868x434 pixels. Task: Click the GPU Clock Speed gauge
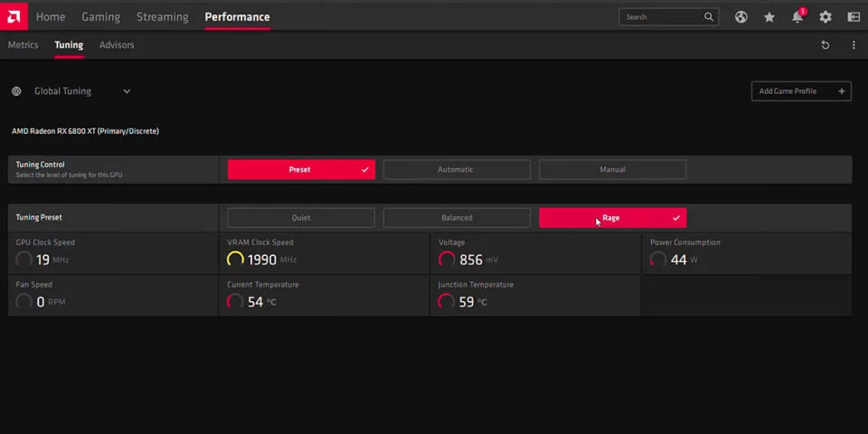pyautogui.click(x=24, y=259)
